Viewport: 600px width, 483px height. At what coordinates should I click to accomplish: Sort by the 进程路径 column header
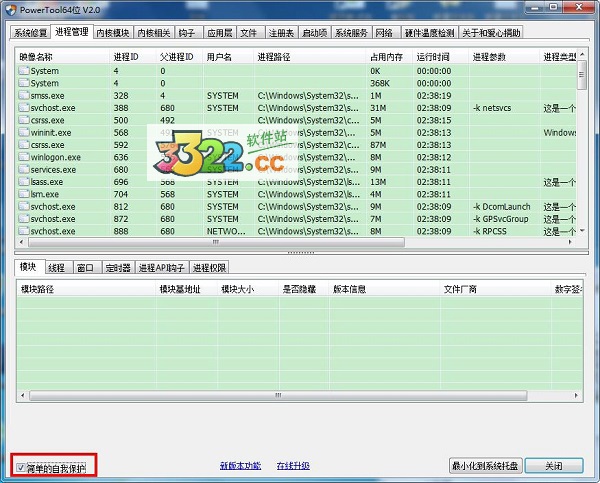point(310,57)
